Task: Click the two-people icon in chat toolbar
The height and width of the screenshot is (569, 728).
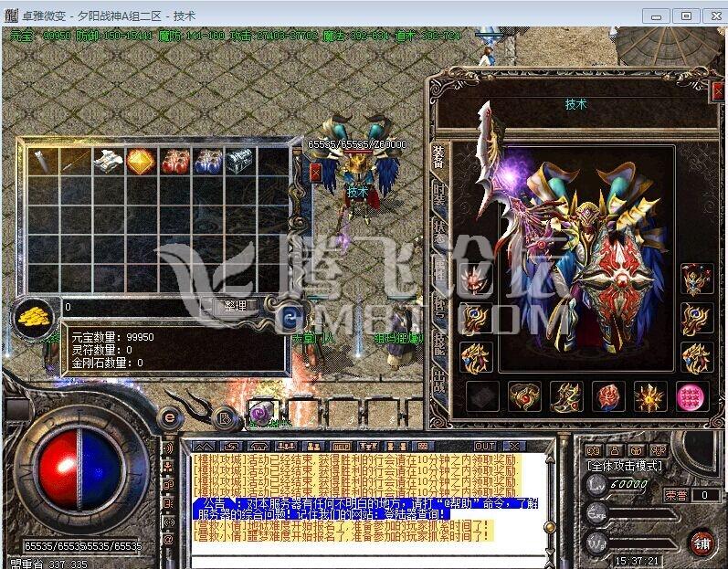Action: point(313,446)
